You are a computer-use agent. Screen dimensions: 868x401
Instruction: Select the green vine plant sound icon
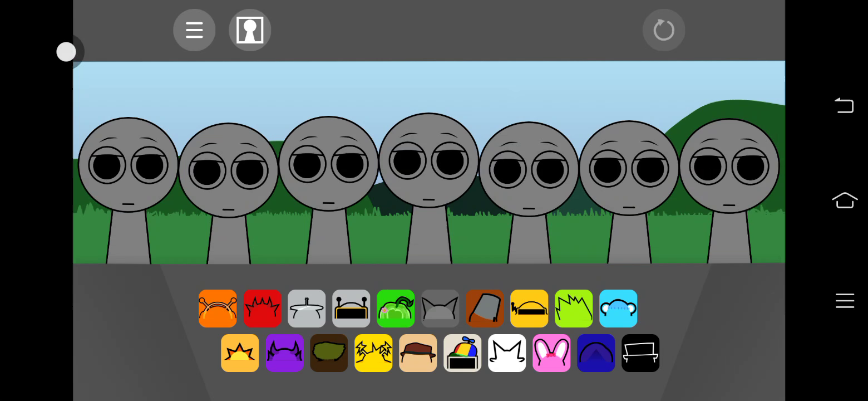click(396, 309)
